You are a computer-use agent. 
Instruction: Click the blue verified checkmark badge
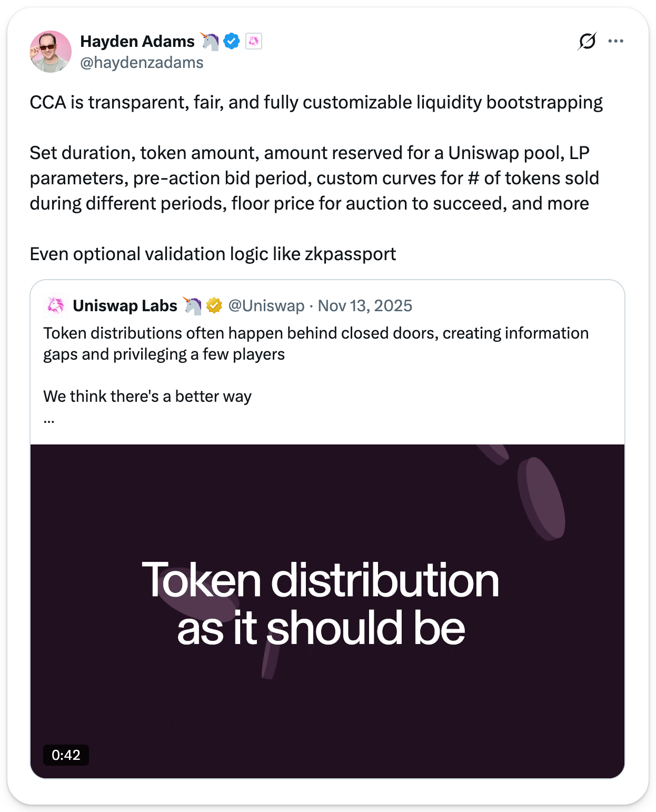(232, 41)
